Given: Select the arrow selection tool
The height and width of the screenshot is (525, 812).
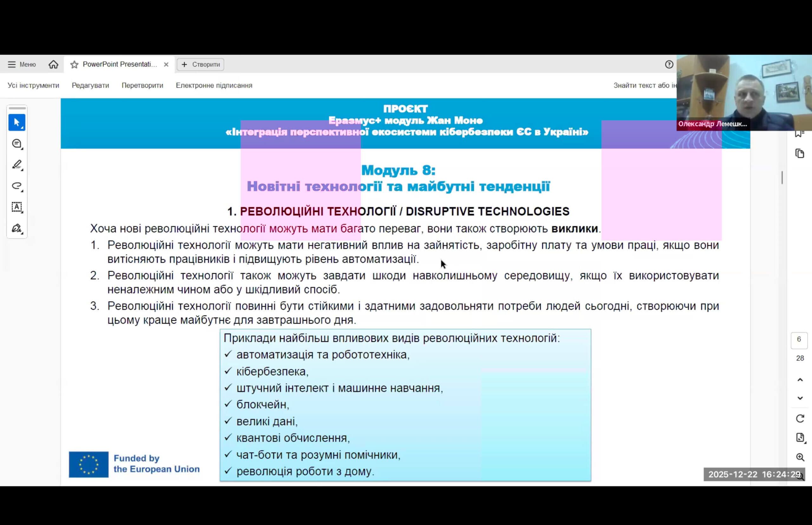Looking at the screenshot, I should click(17, 122).
